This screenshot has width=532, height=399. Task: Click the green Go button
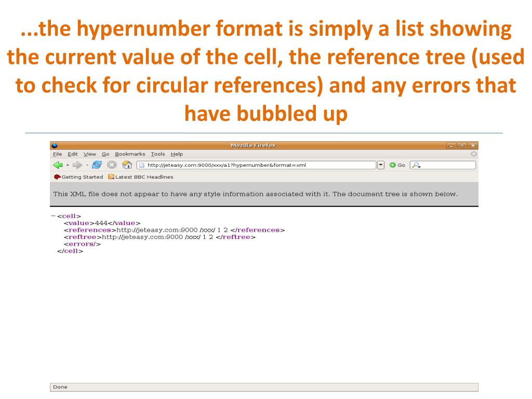coord(397,165)
